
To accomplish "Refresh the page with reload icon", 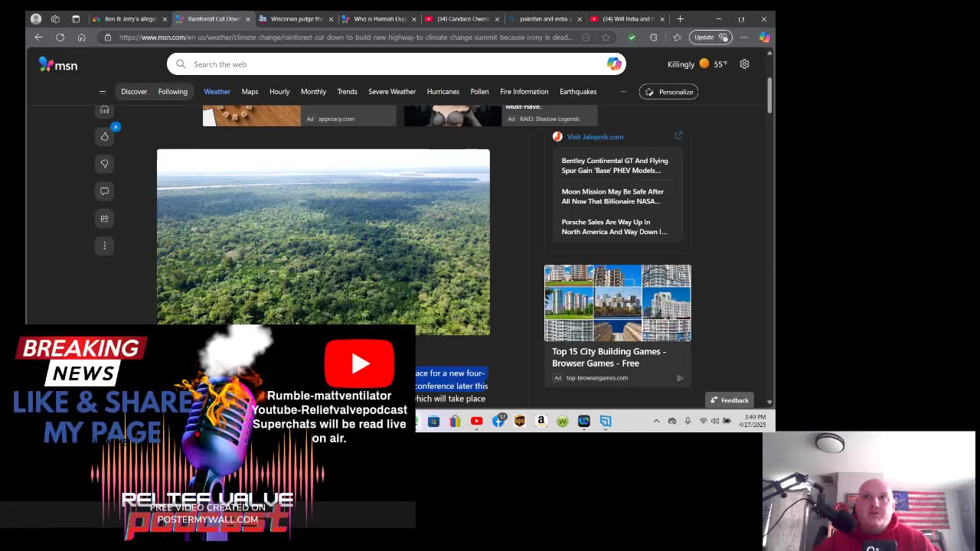I will point(60,37).
